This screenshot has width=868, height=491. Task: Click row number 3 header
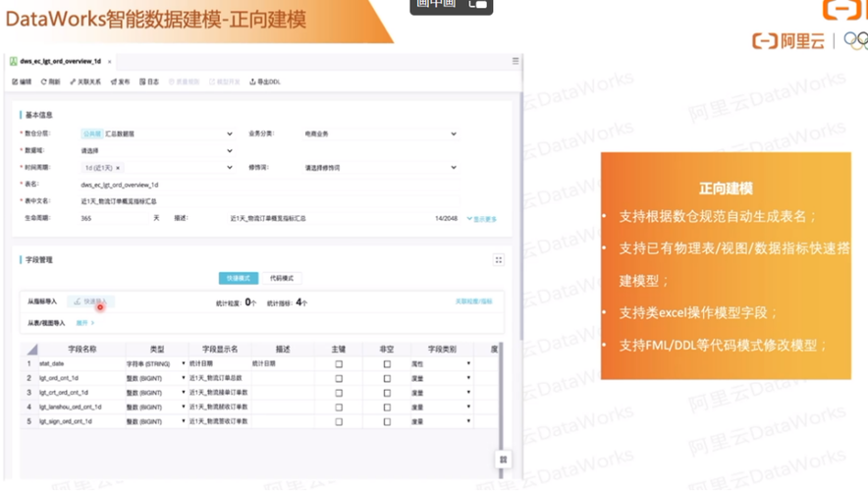click(28, 393)
